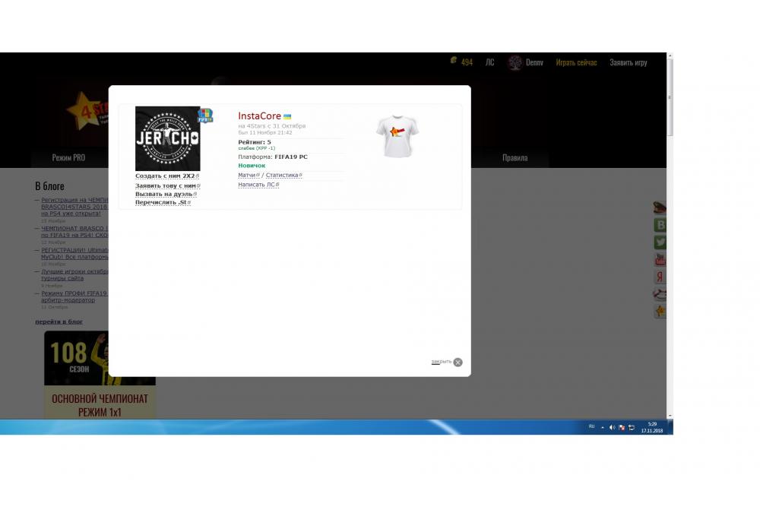Select 'Играть сейчас' in top menu
The height and width of the screenshot is (532, 760).
point(576,62)
